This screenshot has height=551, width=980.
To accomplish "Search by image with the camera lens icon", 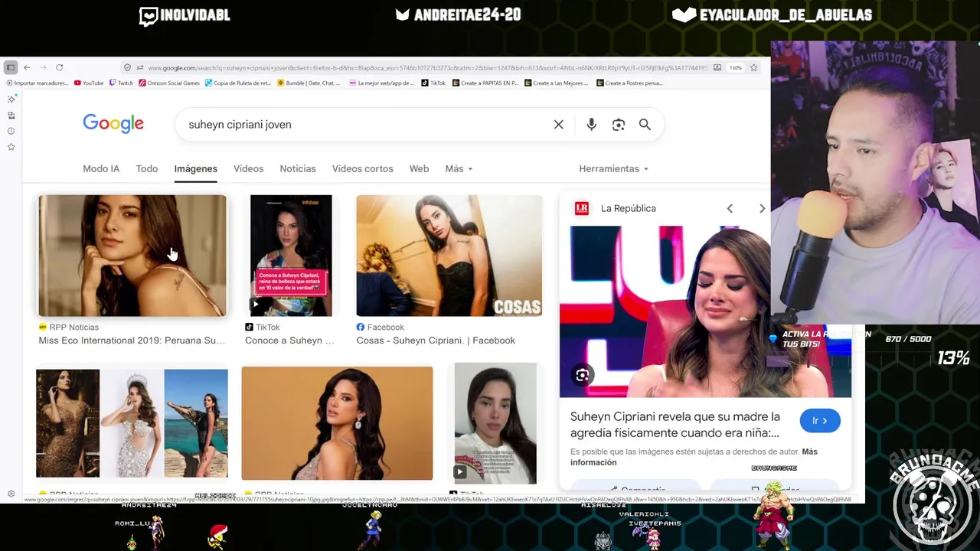I will point(619,125).
